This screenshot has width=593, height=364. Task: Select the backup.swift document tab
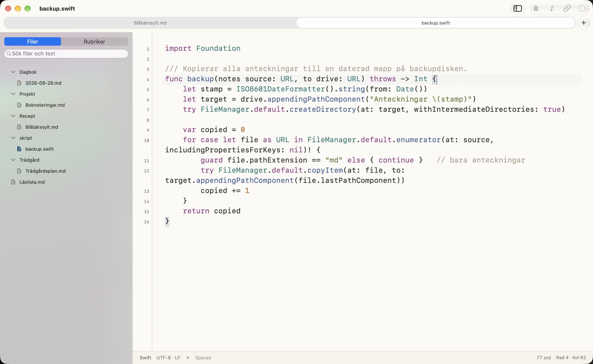[x=436, y=23]
